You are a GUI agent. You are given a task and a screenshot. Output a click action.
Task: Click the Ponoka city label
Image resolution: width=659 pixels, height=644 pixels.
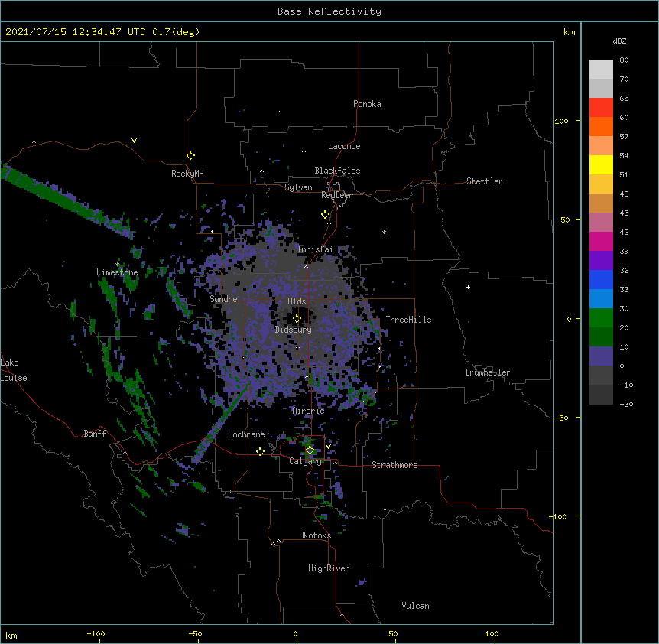pos(367,104)
